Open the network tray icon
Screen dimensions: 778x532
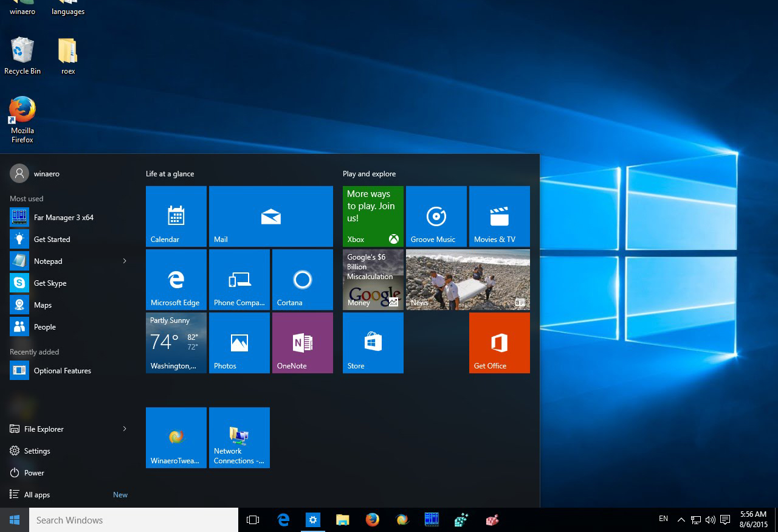tap(696, 520)
